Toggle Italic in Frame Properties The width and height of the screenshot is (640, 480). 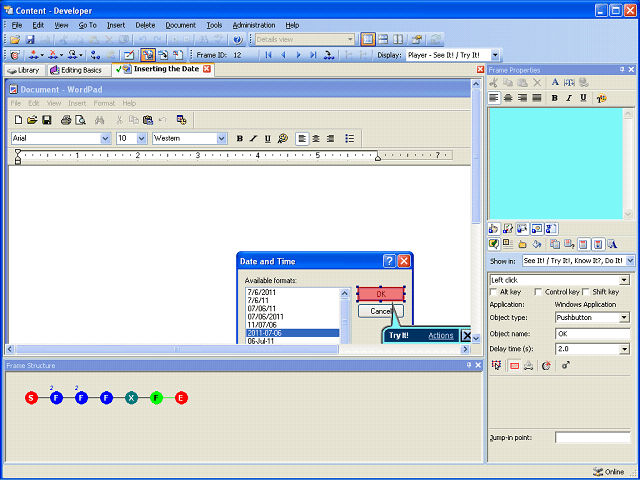(569, 98)
